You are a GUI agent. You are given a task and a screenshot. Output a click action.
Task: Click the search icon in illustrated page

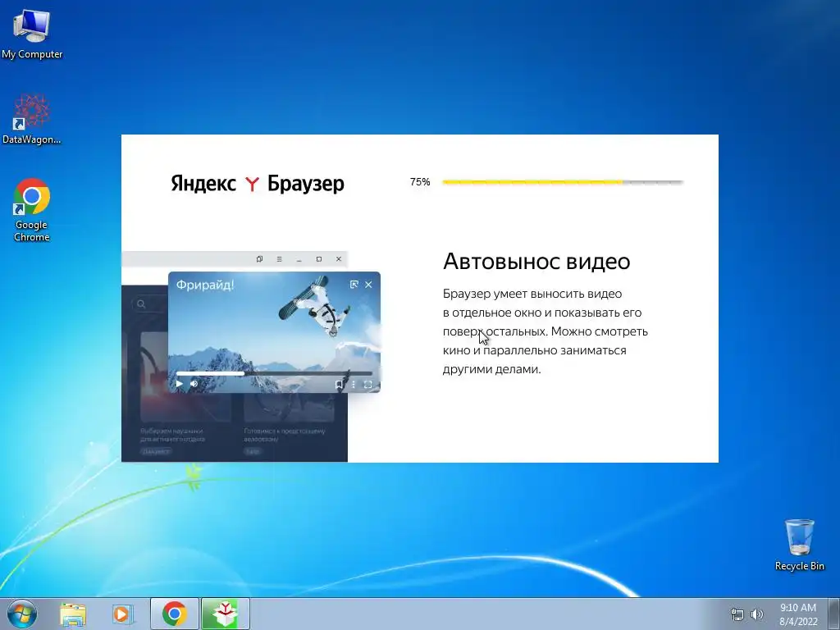[141, 304]
